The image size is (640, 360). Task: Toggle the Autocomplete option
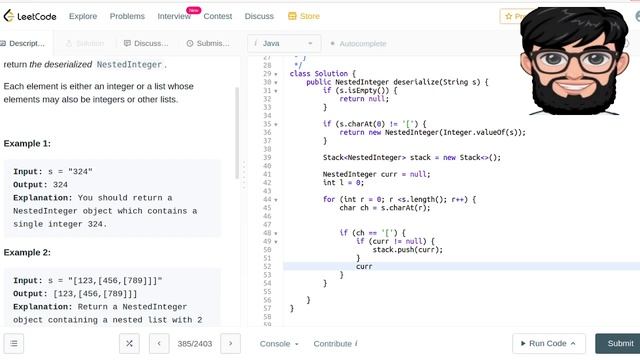tap(358, 44)
